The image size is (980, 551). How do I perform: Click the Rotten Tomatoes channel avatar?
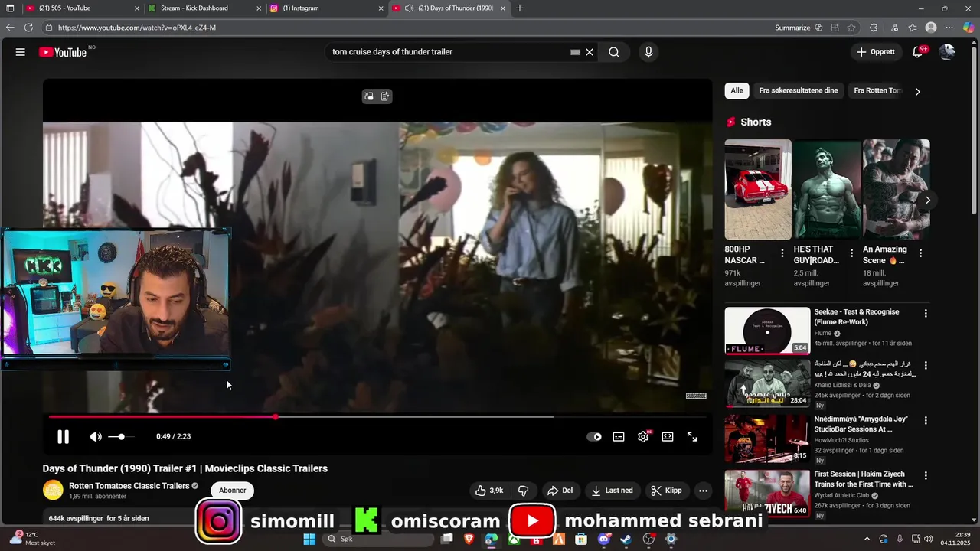53,491
